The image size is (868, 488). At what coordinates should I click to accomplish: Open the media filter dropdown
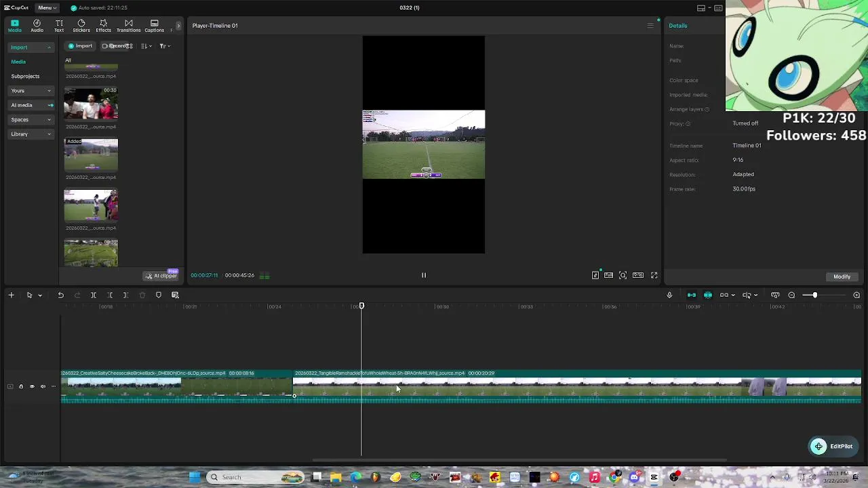click(165, 46)
